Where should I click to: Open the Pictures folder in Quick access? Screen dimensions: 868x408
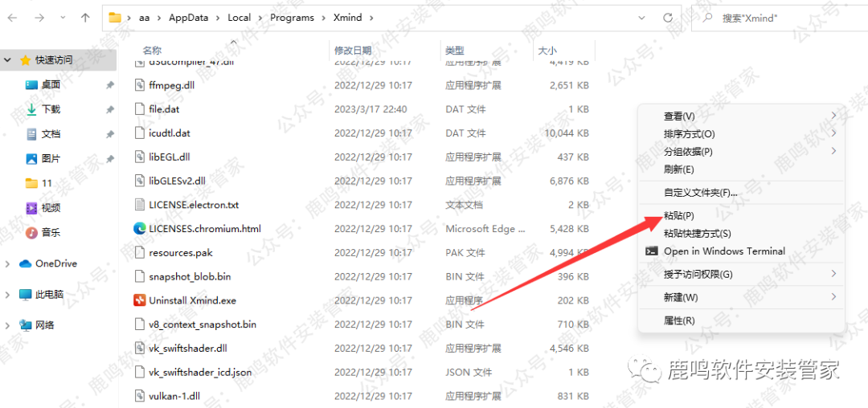pyautogui.click(x=50, y=159)
